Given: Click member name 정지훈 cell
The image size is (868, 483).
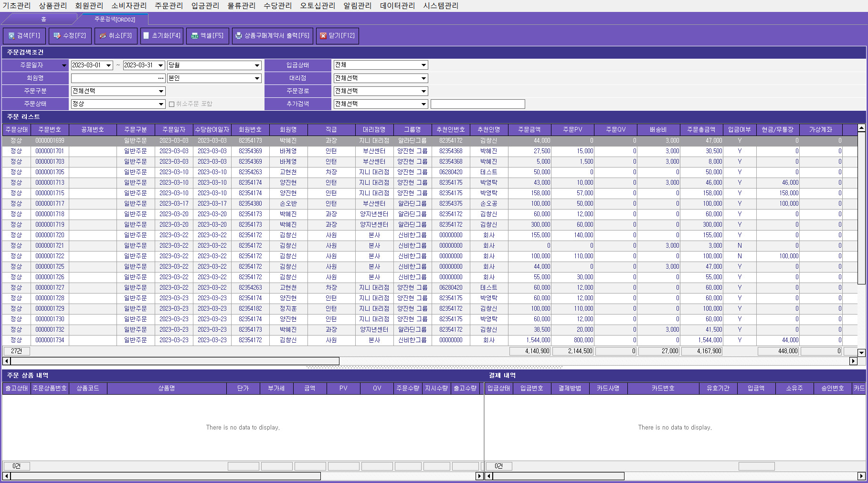Looking at the screenshot, I should pyautogui.click(x=288, y=309).
